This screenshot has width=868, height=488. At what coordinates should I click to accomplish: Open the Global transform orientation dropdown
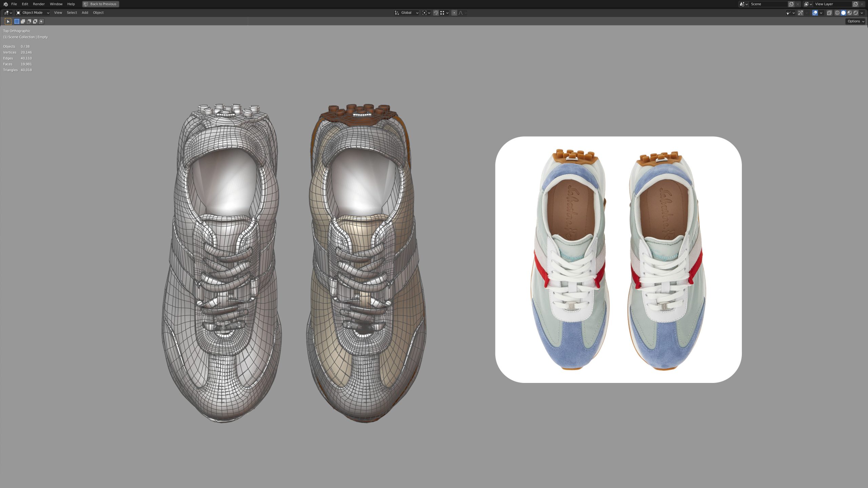(x=406, y=13)
